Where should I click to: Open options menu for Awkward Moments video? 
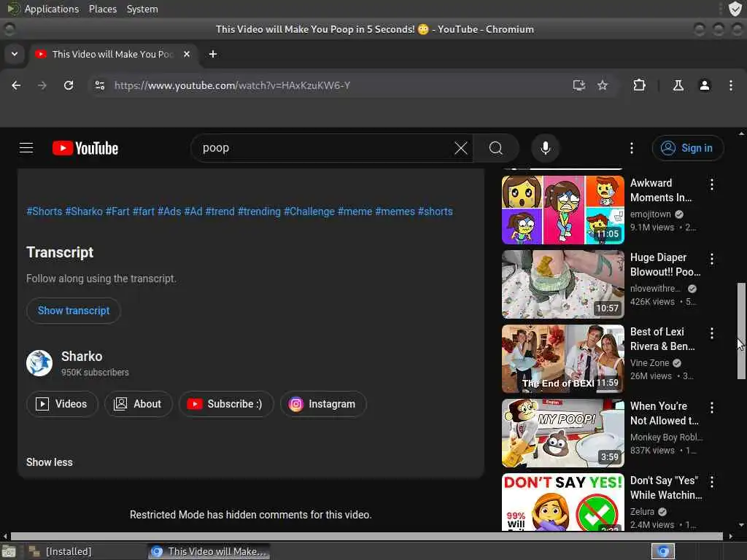tap(712, 184)
